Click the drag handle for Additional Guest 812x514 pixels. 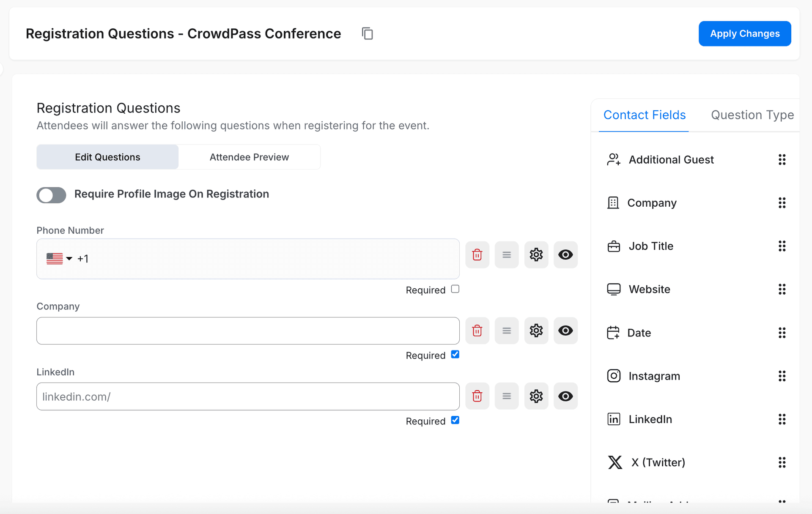point(782,159)
